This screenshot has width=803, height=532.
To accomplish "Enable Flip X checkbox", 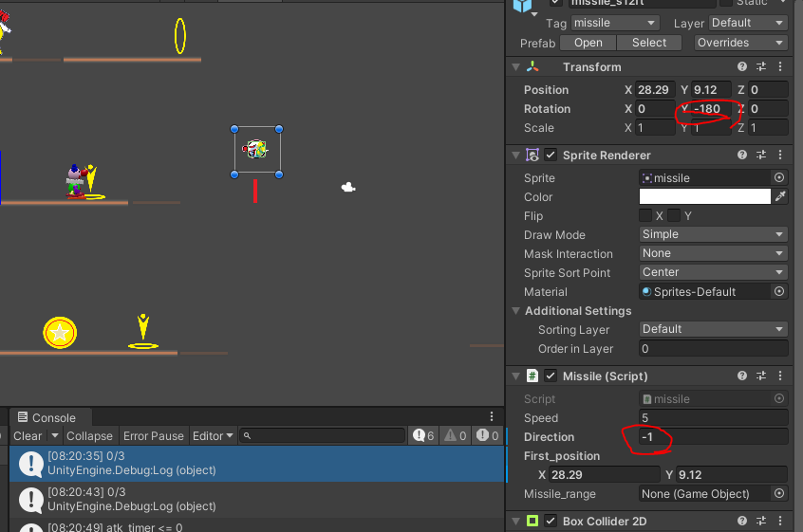I will (645, 215).
